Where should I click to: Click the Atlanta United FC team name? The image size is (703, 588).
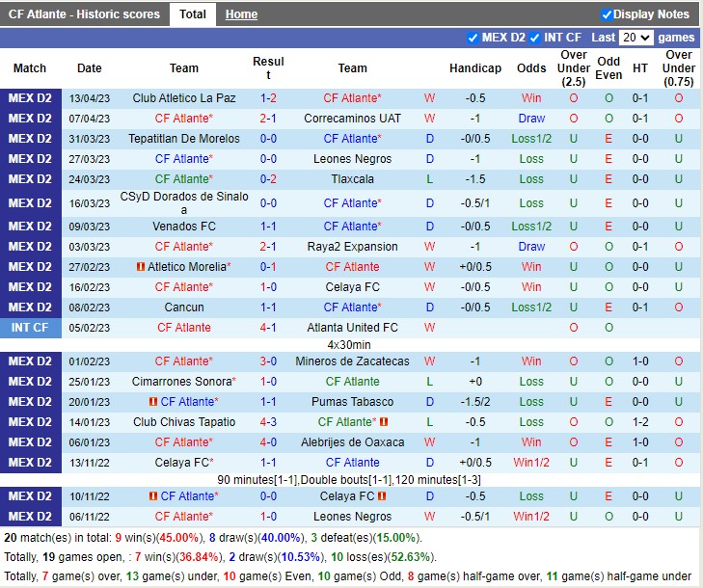pyautogui.click(x=352, y=328)
